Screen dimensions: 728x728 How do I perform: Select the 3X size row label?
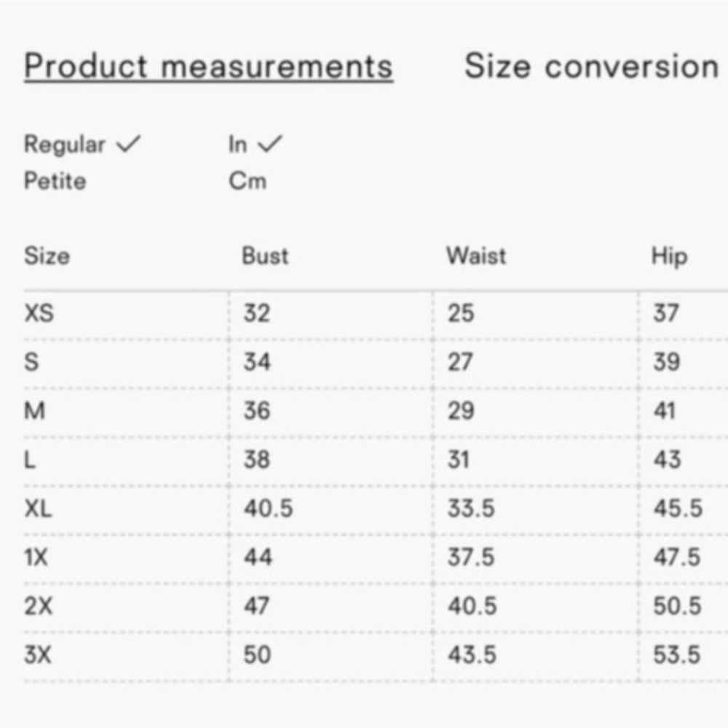(x=38, y=654)
